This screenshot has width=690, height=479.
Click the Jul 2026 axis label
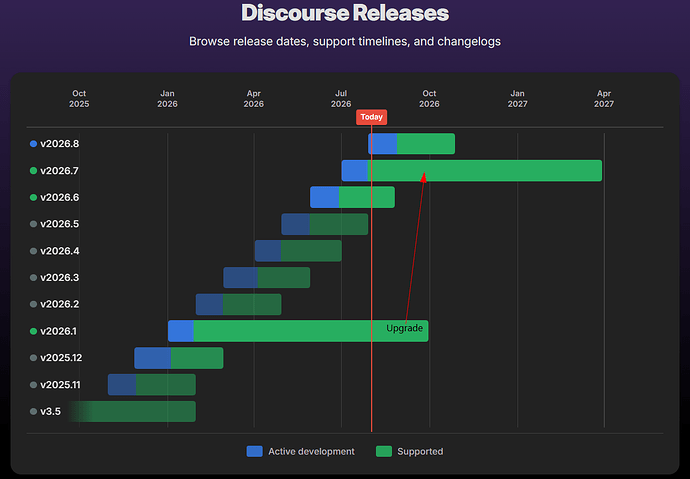[x=341, y=99]
